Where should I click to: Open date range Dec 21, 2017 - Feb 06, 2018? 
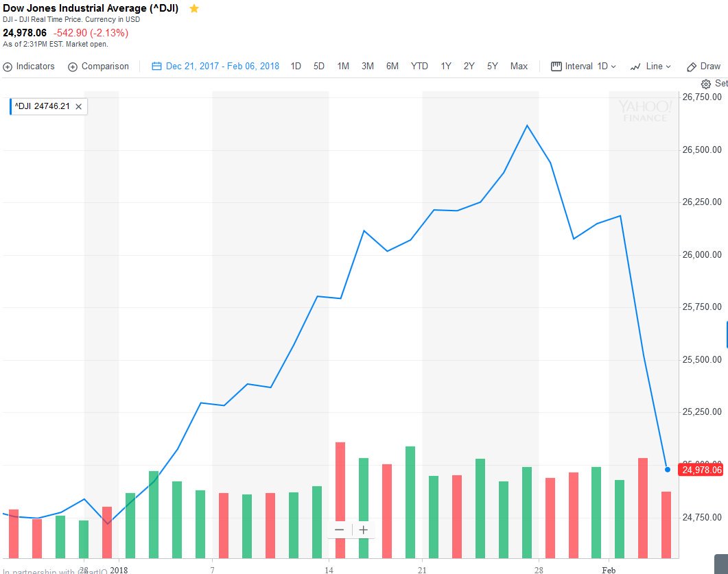(x=222, y=67)
